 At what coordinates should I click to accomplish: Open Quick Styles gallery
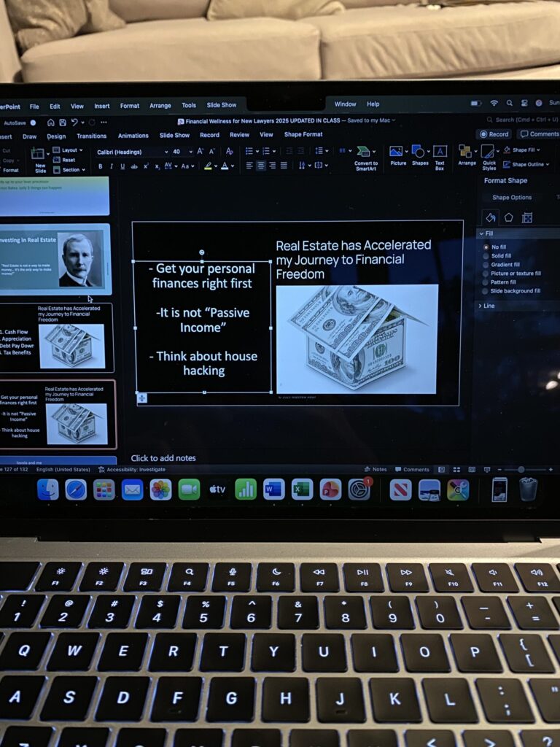point(489,158)
